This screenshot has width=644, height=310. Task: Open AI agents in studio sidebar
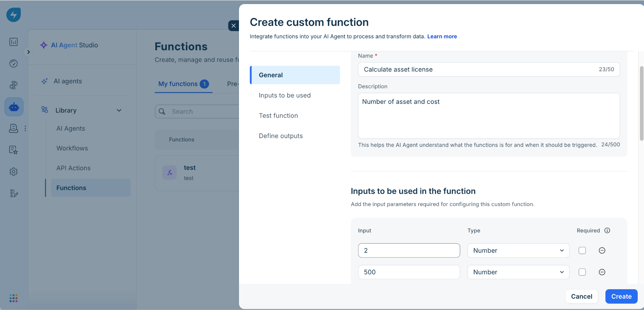tap(68, 81)
